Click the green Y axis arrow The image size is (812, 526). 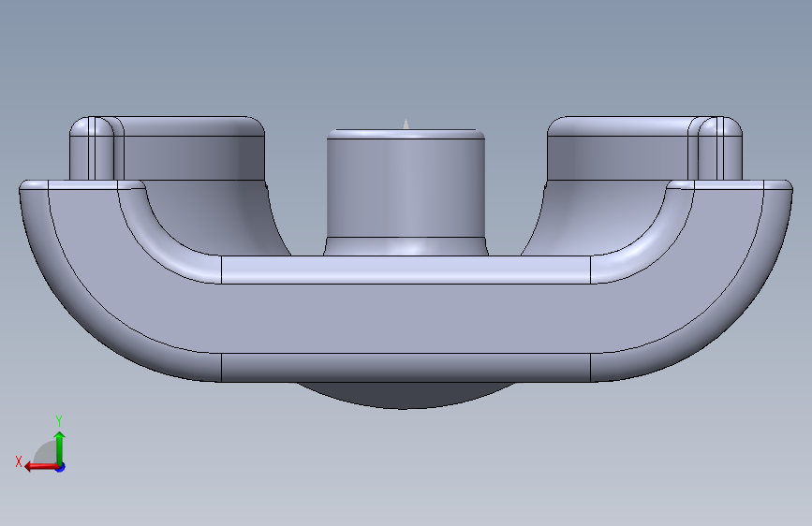[x=60, y=447]
